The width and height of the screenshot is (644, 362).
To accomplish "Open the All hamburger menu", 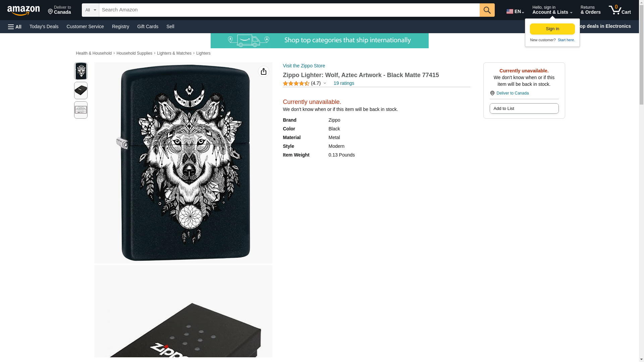I will pos(15,26).
